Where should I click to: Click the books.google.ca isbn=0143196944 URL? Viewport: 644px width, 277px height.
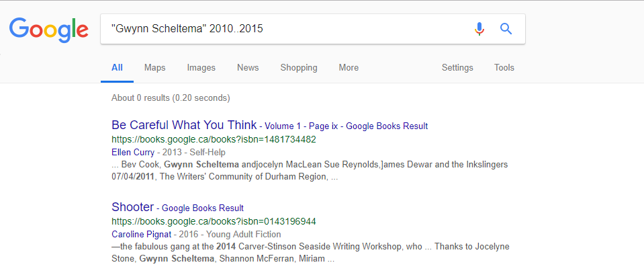[x=214, y=221]
